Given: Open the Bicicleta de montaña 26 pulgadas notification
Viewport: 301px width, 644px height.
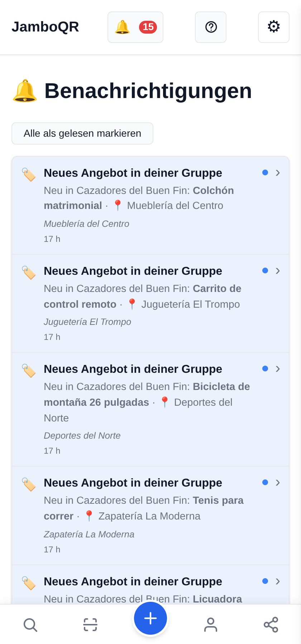Looking at the screenshot, I should click(150, 409).
